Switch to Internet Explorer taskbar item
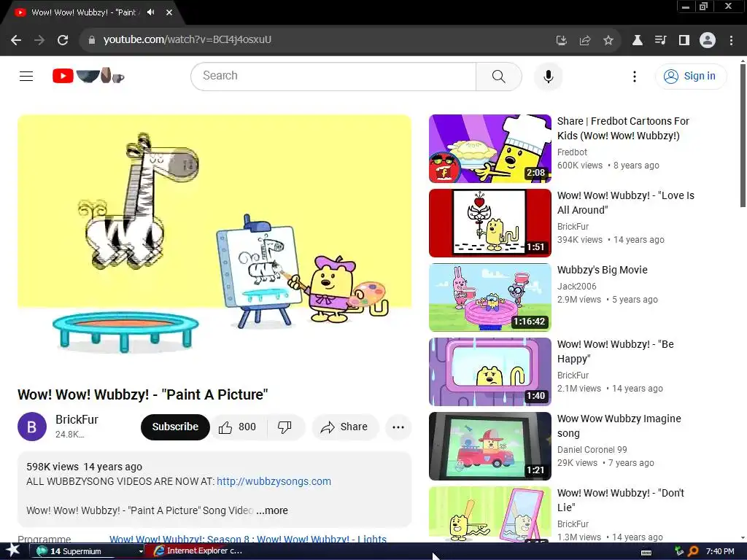 [198, 551]
